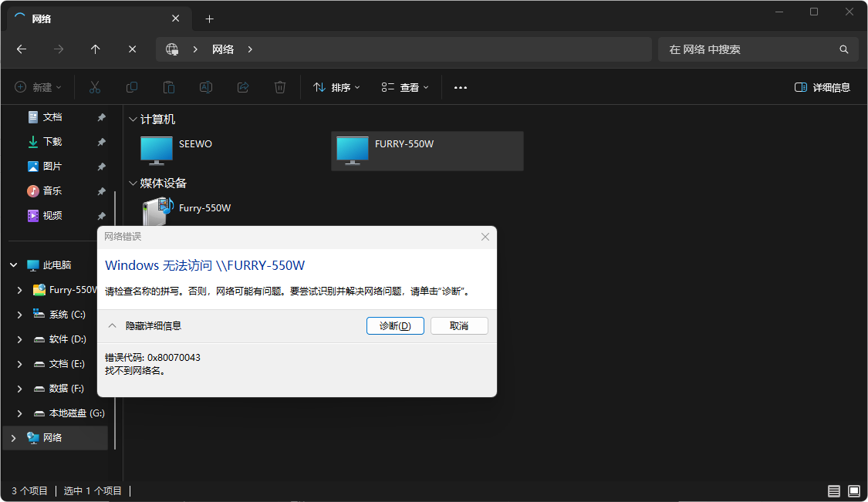The height and width of the screenshot is (502, 868).
Task: Switch to details list view icon
Action: click(x=834, y=491)
